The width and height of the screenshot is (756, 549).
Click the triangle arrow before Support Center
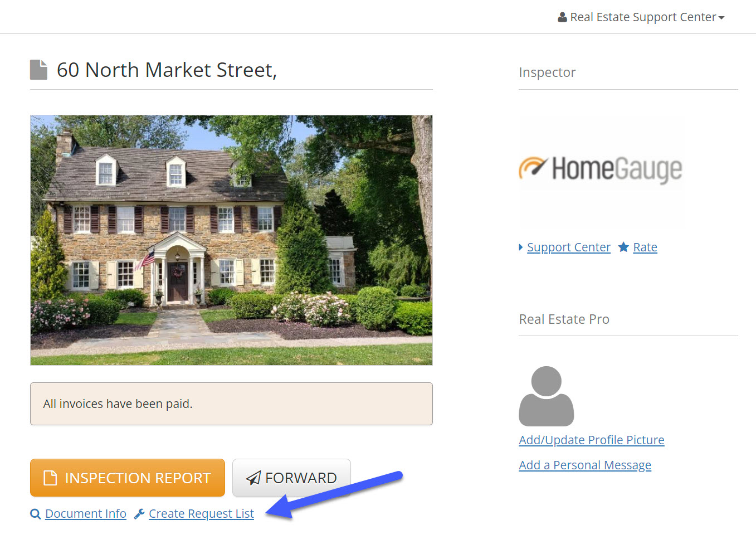point(521,247)
